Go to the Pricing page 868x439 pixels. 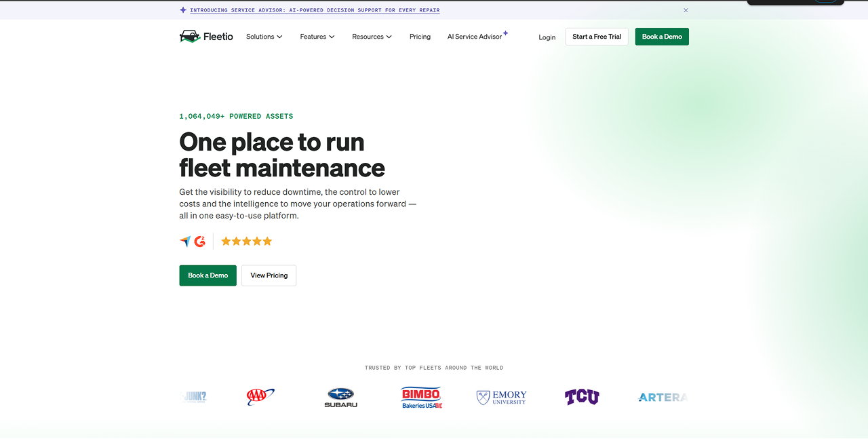pos(420,37)
